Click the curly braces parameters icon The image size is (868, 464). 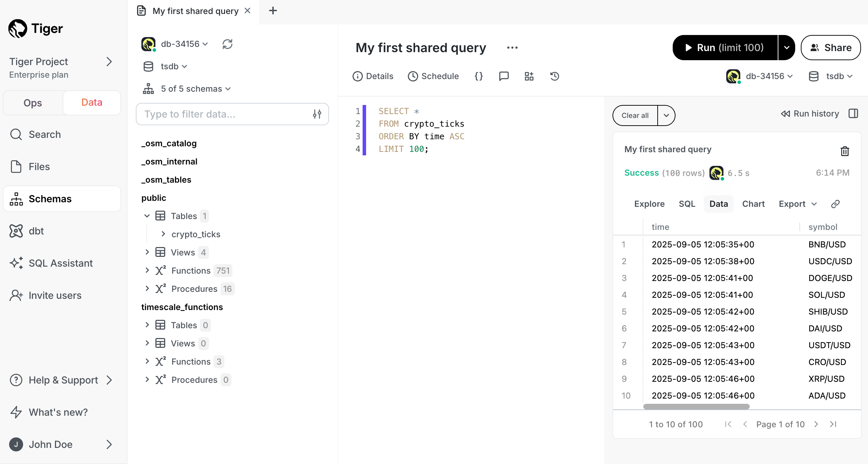coord(478,76)
